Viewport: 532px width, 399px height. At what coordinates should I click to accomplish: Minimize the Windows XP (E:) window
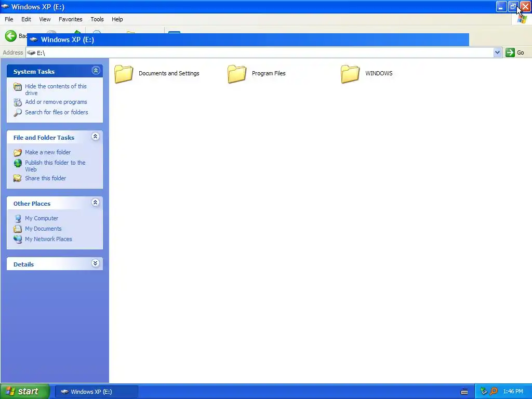point(501,6)
